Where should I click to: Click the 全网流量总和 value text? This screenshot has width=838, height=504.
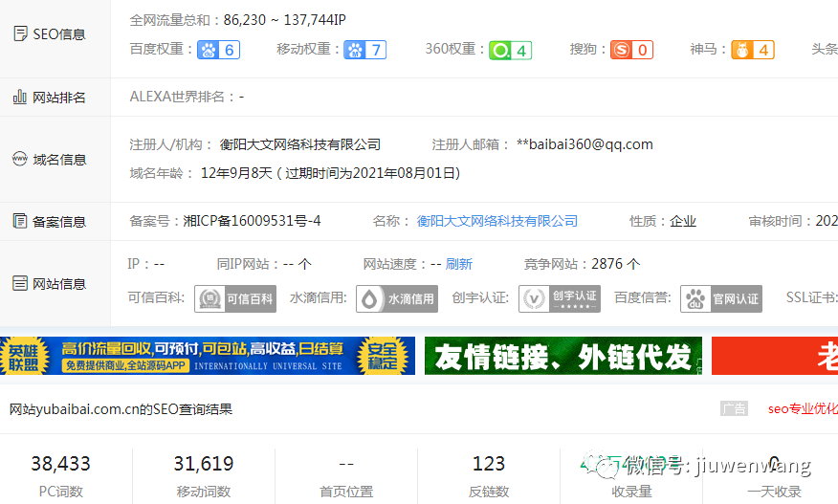click(x=285, y=20)
